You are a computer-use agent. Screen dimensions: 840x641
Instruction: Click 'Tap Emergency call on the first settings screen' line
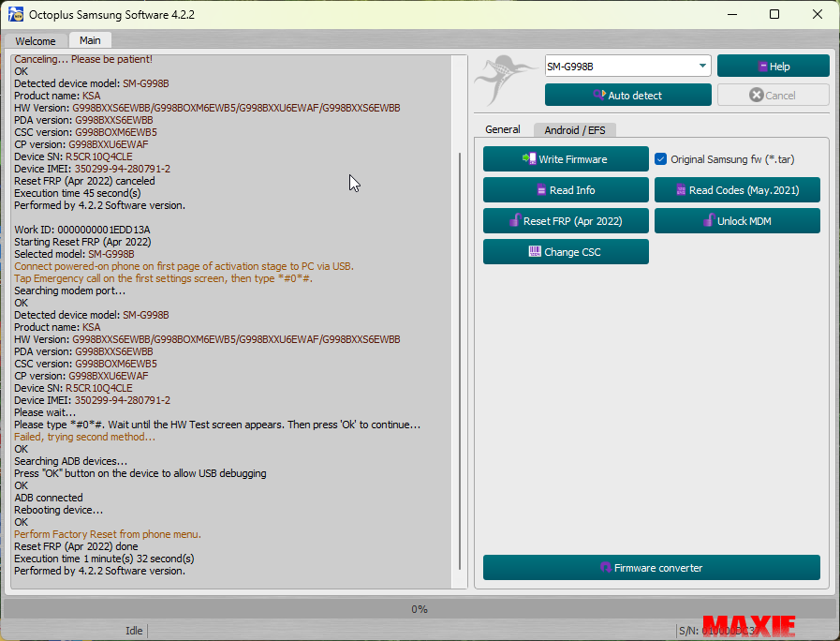(x=163, y=278)
